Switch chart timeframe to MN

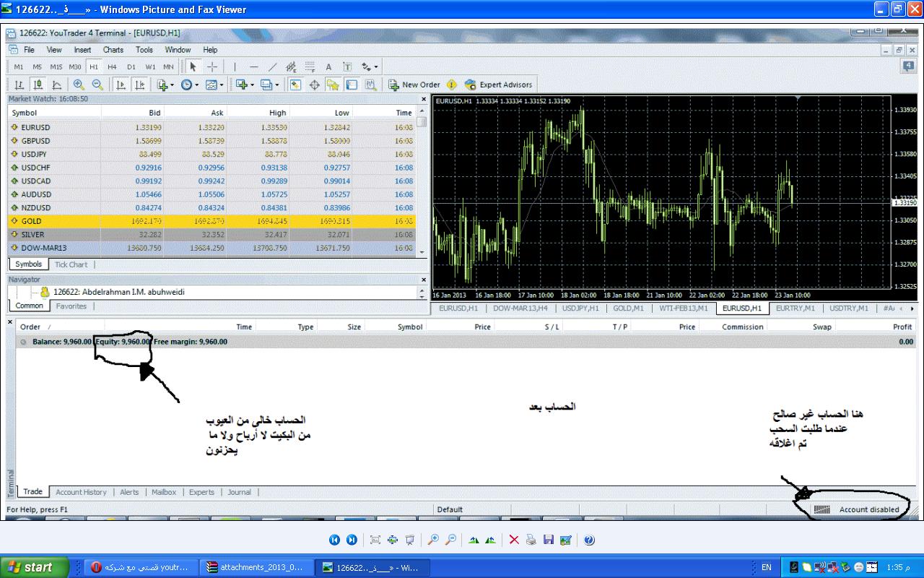pyautogui.click(x=168, y=67)
